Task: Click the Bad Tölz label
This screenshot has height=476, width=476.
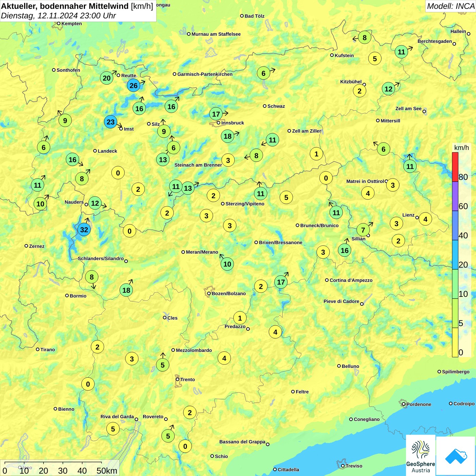Action: pyautogui.click(x=254, y=16)
